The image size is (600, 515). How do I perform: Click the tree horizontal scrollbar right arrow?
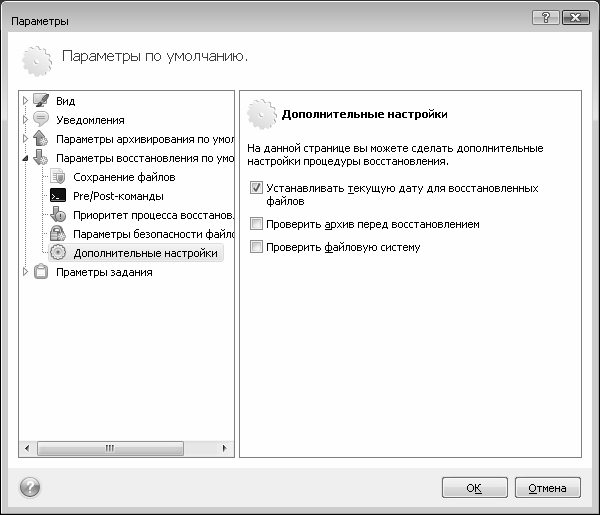point(229,449)
